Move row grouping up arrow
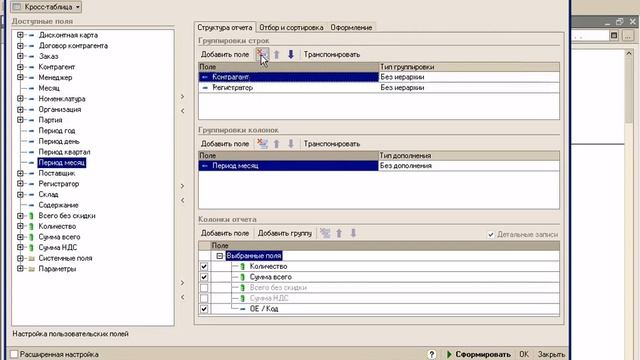Viewport: 640px width, 360px height. click(276, 54)
